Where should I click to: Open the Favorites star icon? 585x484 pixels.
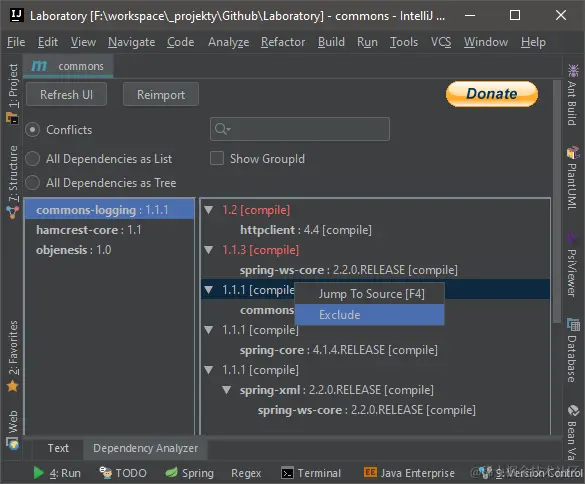coord(13,386)
